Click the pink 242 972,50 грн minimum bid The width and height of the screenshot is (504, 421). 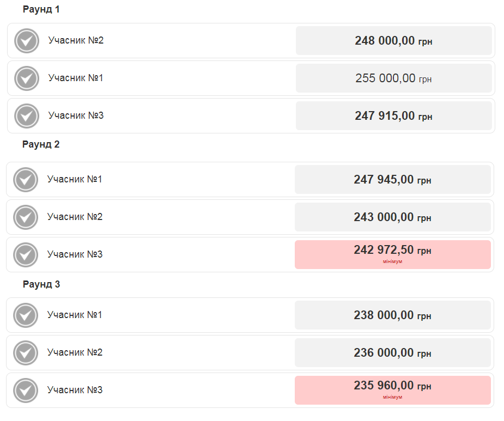click(392, 254)
